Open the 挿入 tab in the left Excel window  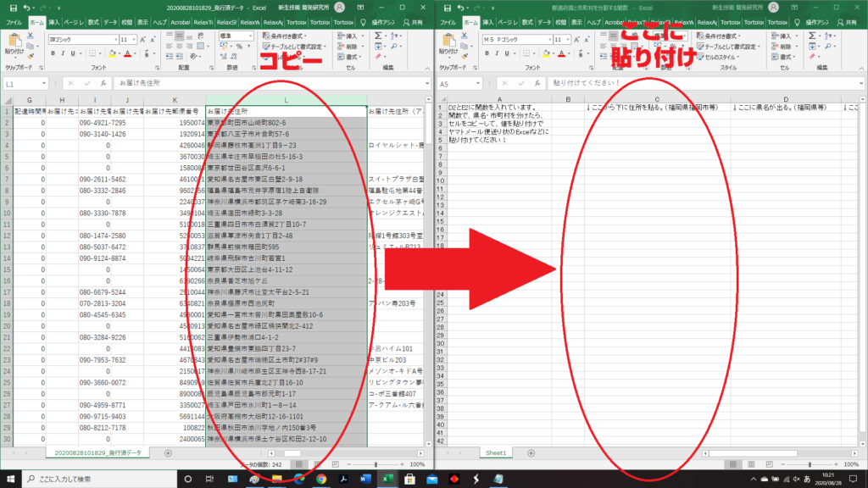(53, 22)
